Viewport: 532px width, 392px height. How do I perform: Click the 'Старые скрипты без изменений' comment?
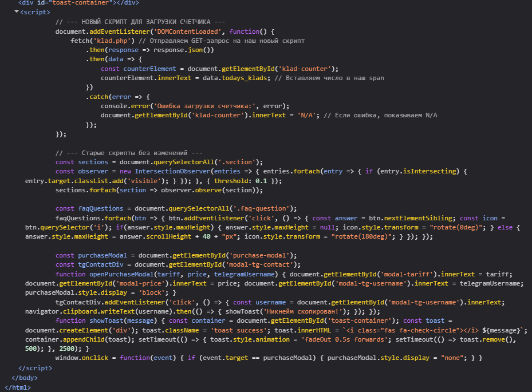tap(129, 153)
